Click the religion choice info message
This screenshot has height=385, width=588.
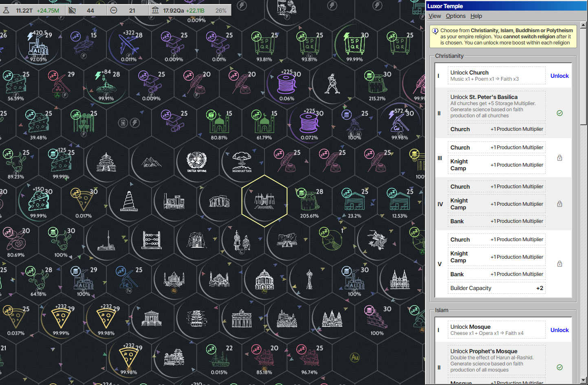click(x=503, y=36)
